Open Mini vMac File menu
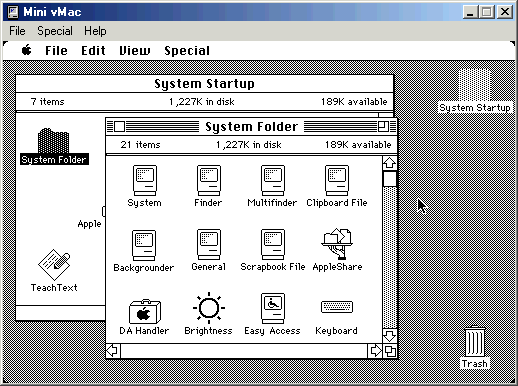 (x=17, y=31)
